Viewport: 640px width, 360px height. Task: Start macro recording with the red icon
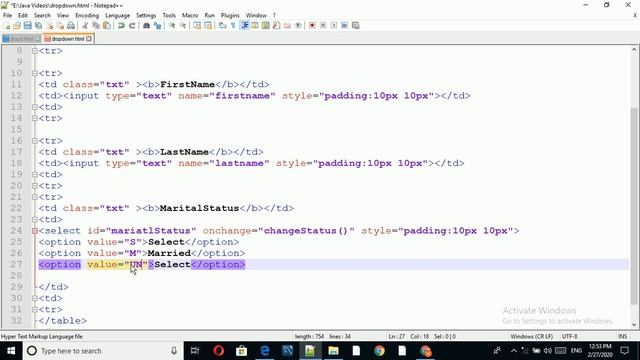pos(312,26)
